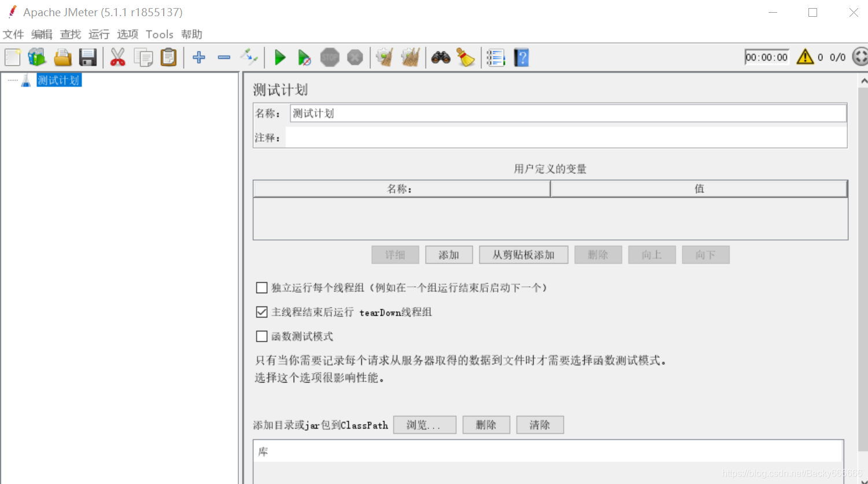This screenshot has width=868, height=484.
Task: Open the 运行 menu
Action: click(99, 34)
